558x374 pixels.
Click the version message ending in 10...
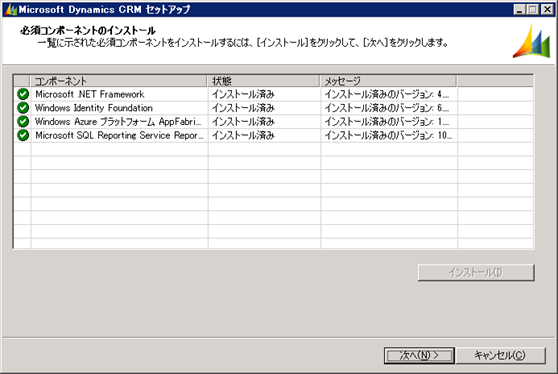388,135
